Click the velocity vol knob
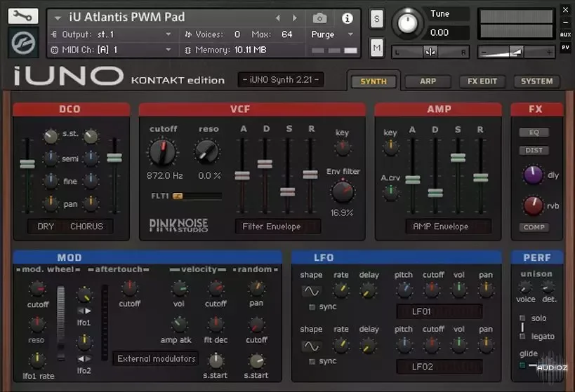575x392 pixels. tap(179, 289)
